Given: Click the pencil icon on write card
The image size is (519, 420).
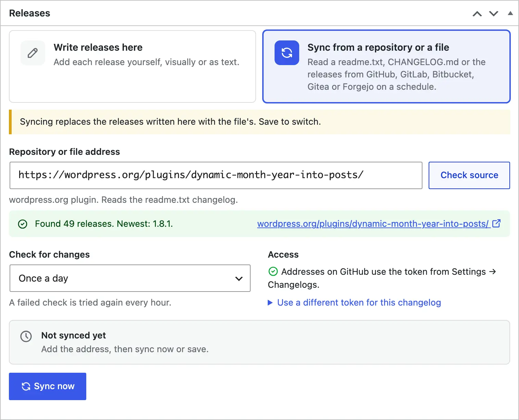Looking at the screenshot, I should [33, 53].
